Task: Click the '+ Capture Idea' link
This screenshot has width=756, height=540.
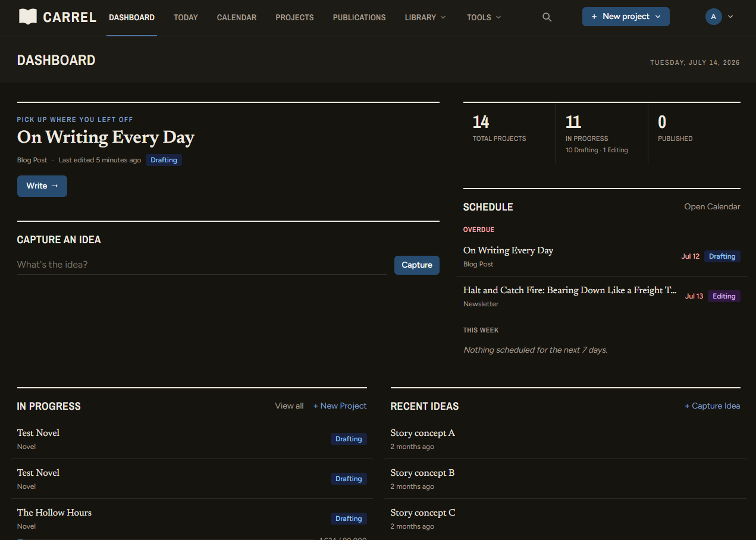Action: 713,406
